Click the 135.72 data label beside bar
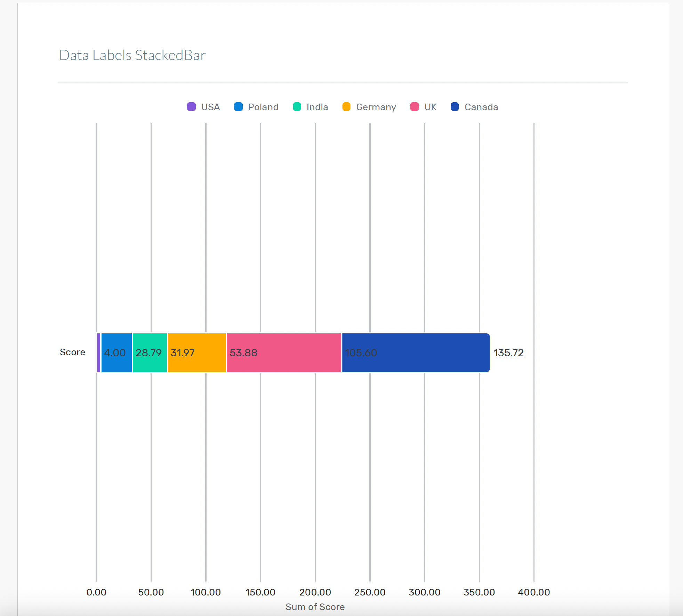The image size is (683, 616). click(508, 353)
